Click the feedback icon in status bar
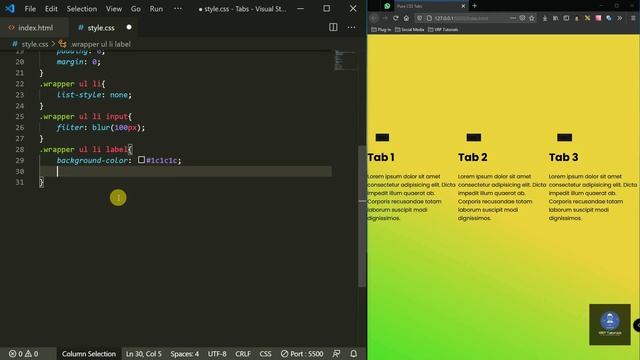Screen dimensions: 640x360 (336, 354)
